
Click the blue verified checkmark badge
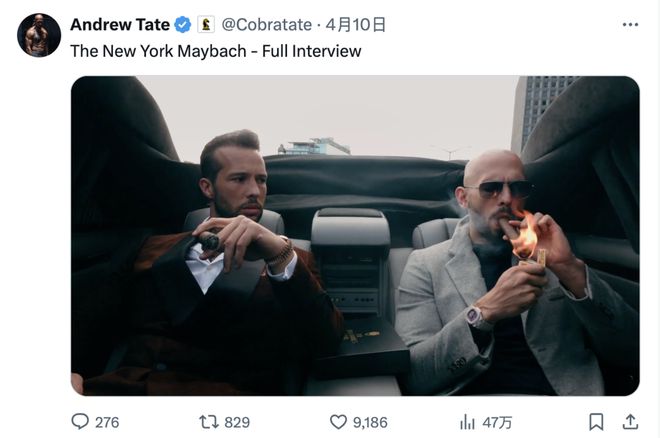[x=183, y=25]
